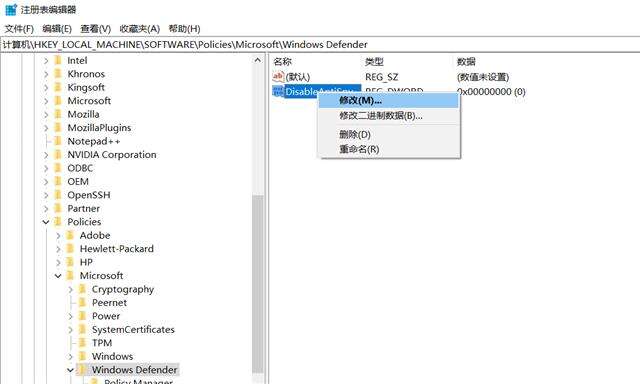This screenshot has height=384, width=640.
Task: Click the folder icon beside ODBC
Action: 58,168
